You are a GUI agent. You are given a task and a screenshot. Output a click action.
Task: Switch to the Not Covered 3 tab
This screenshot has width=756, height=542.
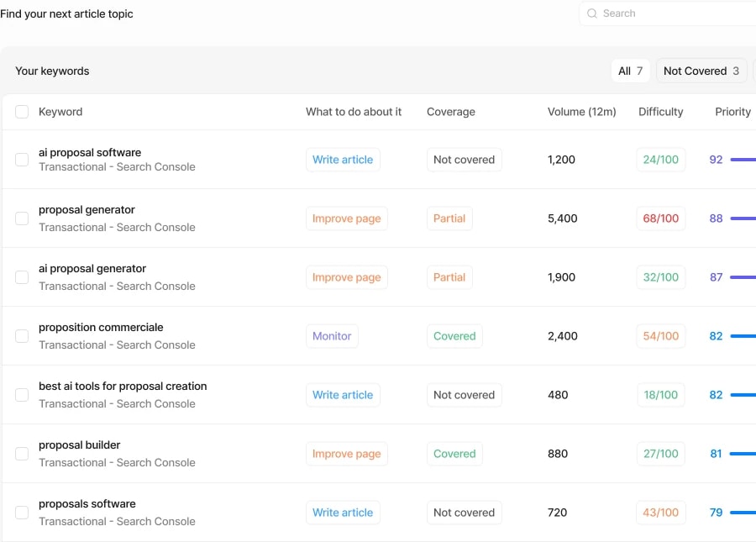(701, 71)
